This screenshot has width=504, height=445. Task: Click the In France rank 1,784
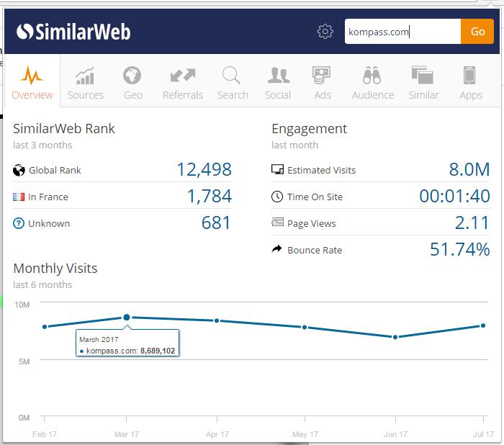coord(209,197)
